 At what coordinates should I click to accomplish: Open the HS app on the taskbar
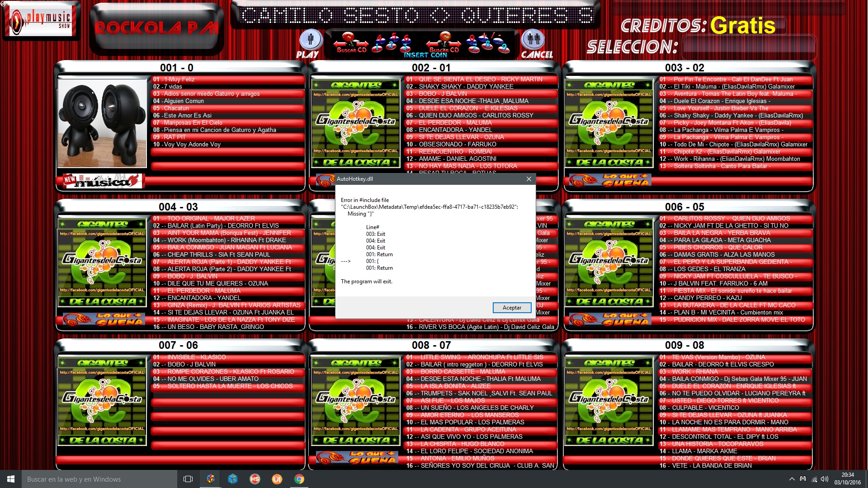[x=255, y=479]
